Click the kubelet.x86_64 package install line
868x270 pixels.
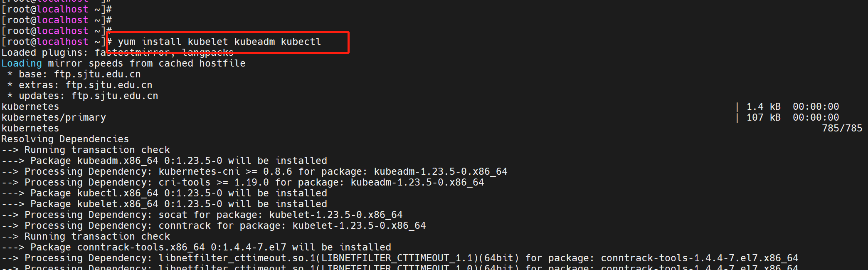[164, 204]
